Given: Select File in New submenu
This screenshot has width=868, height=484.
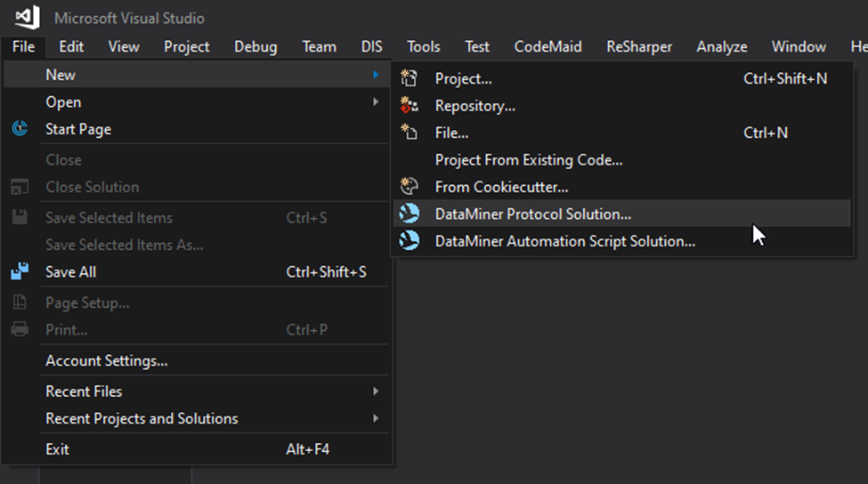Looking at the screenshot, I should (621, 133).
